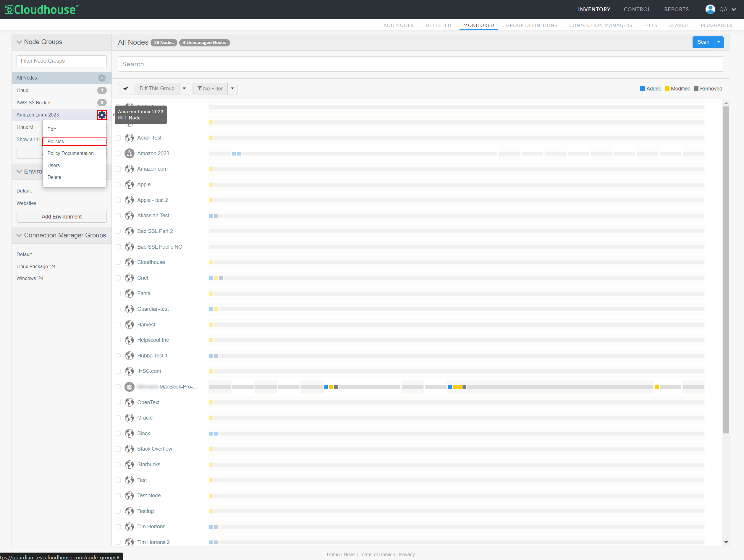Screen dimensions: 744x560
Task: Click the Cloudhouse logo
Action: (x=42, y=9)
